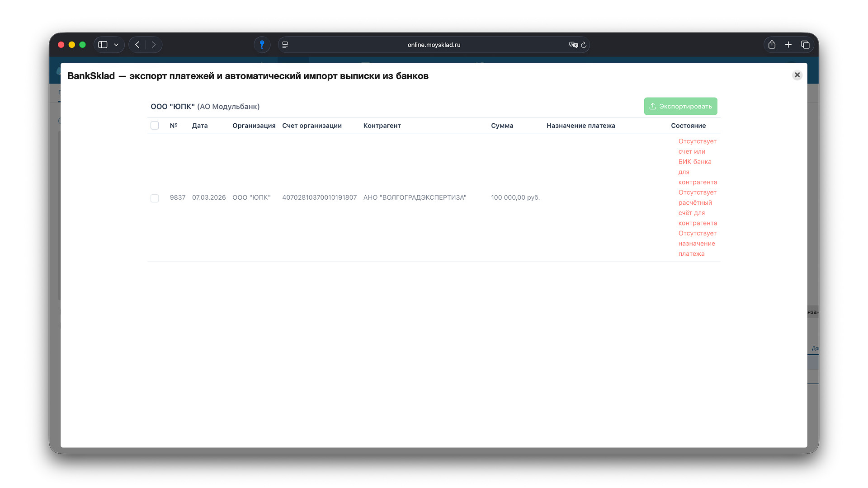Show tab overview icon

click(x=805, y=45)
